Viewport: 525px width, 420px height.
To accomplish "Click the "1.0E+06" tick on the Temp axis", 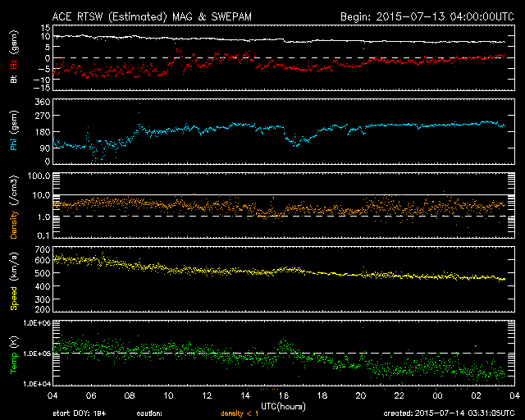I will tap(37, 323).
